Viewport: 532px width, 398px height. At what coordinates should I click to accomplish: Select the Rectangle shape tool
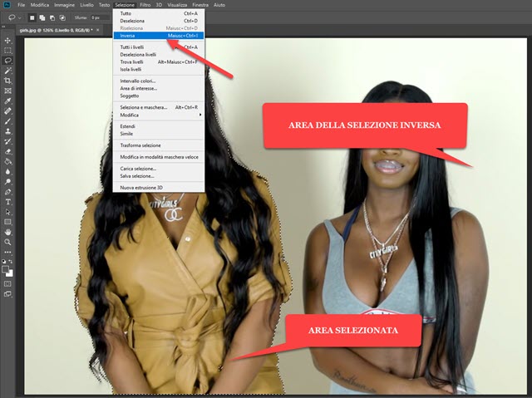pyautogui.click(x=7, y=222)
